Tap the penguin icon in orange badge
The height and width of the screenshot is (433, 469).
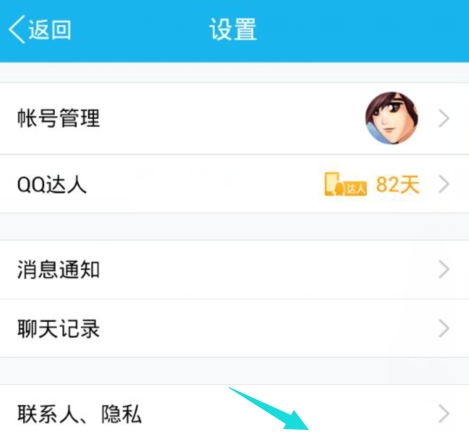340,189
